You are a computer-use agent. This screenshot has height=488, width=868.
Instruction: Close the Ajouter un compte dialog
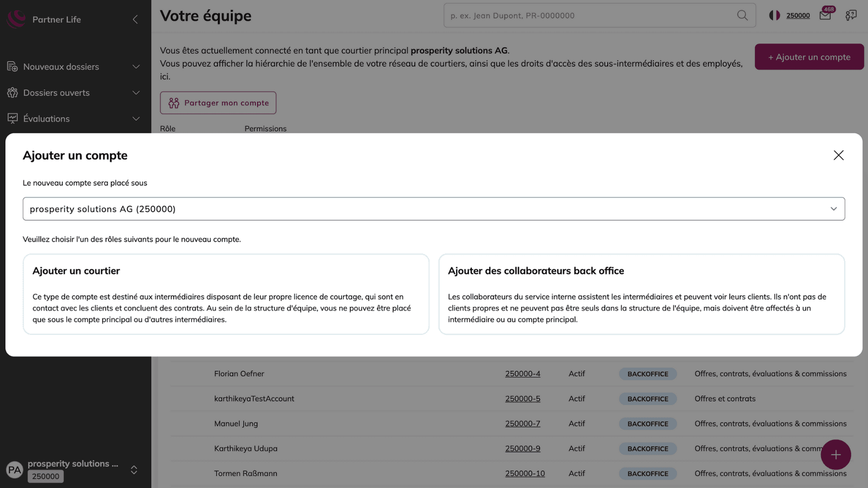click(838, 155)
